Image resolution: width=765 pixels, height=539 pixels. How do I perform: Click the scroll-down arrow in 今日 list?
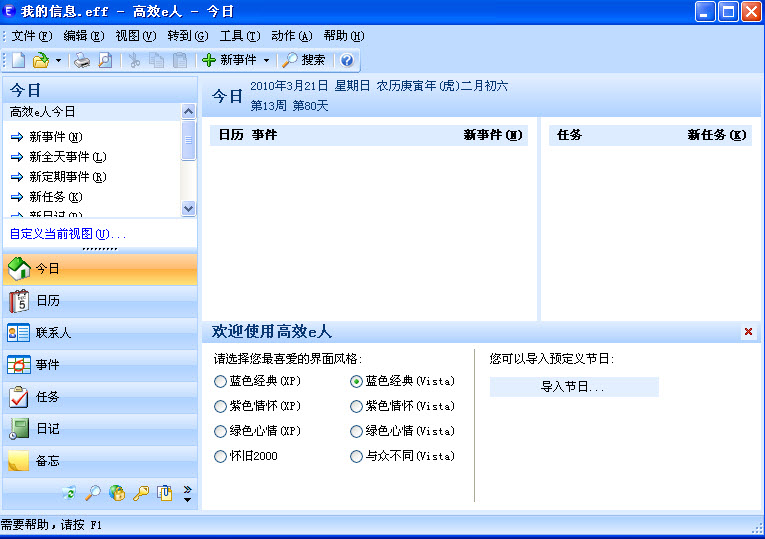tap(189, 208)
